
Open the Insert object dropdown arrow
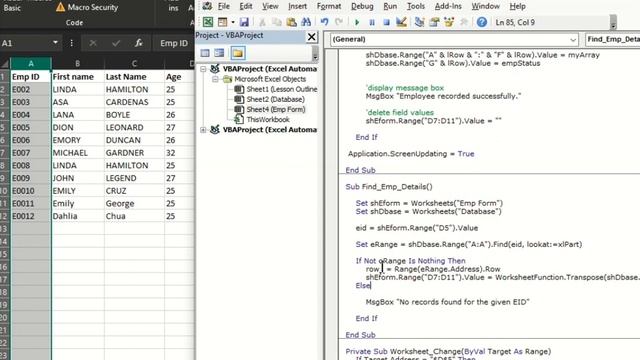(233, 22)
